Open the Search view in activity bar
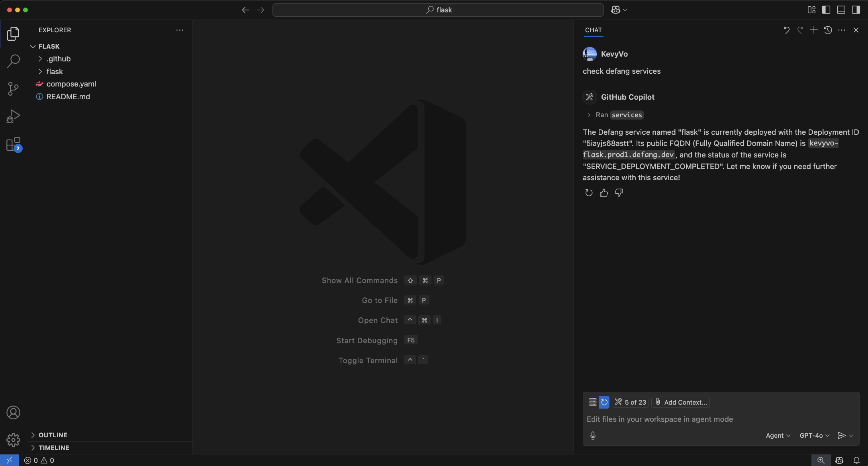This screenshot has width=868, height=466. pos(13,61)
